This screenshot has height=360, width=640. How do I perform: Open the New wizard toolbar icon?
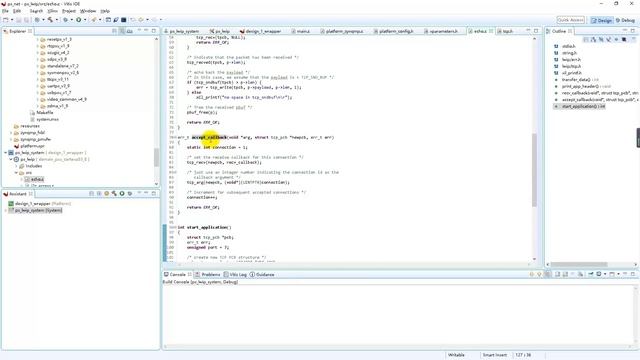[x=6, y=20]
